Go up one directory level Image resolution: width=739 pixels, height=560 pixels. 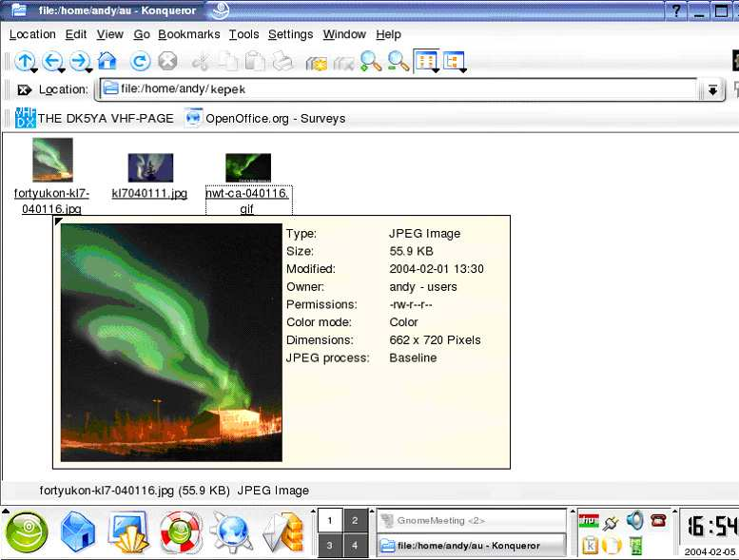tap(25, 61)
